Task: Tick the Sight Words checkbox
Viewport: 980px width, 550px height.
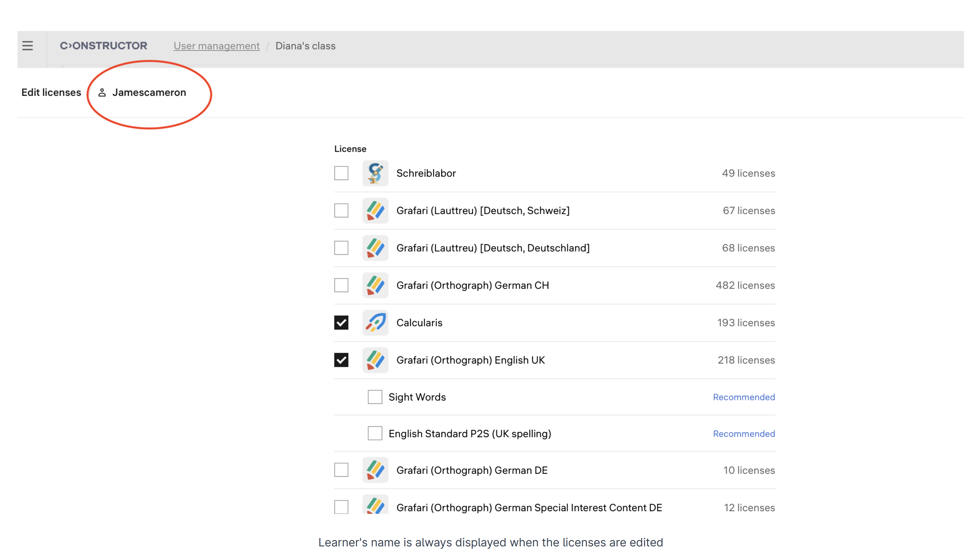Action: tap(375, 397)
